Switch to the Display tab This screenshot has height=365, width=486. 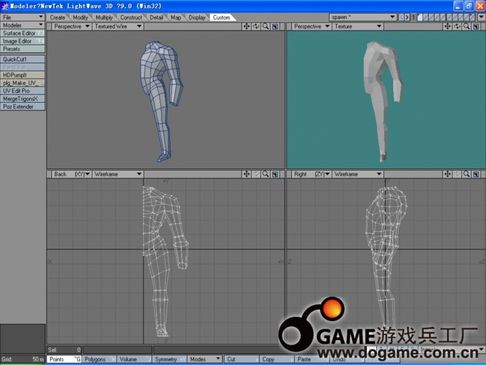point(197,17)
